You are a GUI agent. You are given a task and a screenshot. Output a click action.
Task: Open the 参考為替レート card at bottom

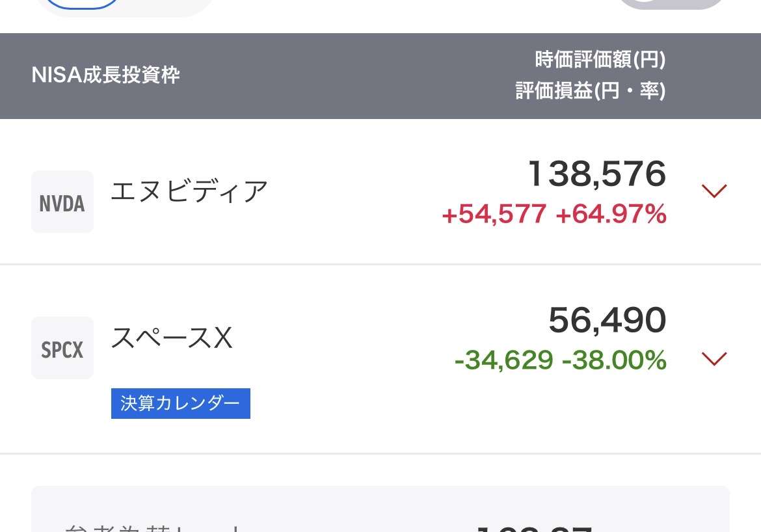(380, 509)
